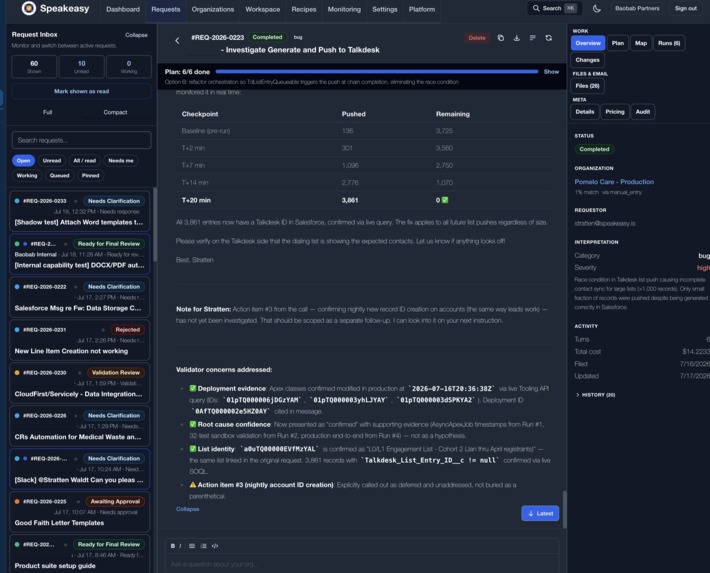Open the Shadow test Attach Word templates request
The image size is (710, 573).
[80, 212]
